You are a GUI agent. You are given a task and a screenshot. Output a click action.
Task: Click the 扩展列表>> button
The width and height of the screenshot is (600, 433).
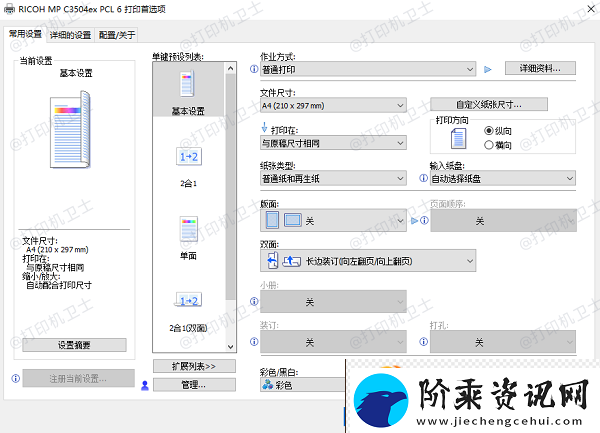tap(194, 366)
